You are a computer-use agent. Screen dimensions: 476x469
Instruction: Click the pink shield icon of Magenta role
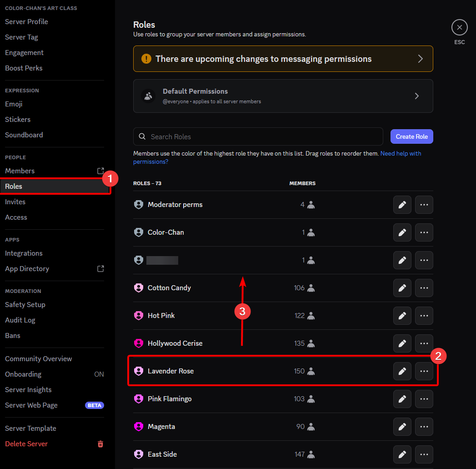point(139,427)
